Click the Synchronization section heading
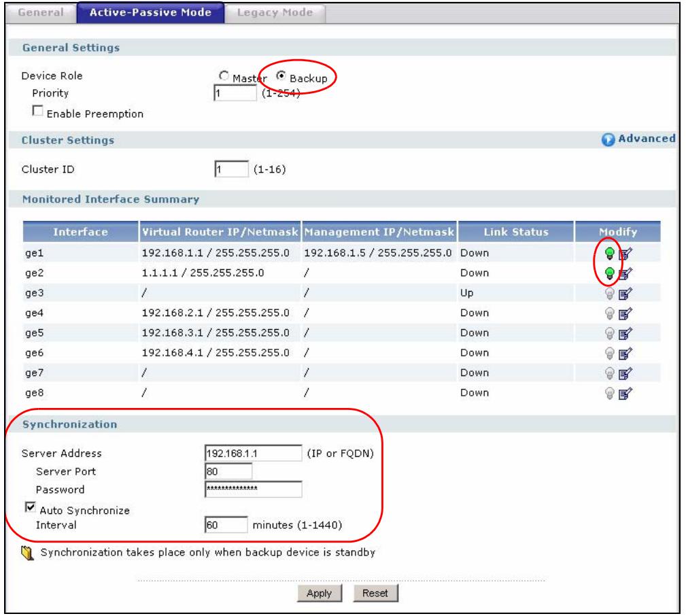 70,424
